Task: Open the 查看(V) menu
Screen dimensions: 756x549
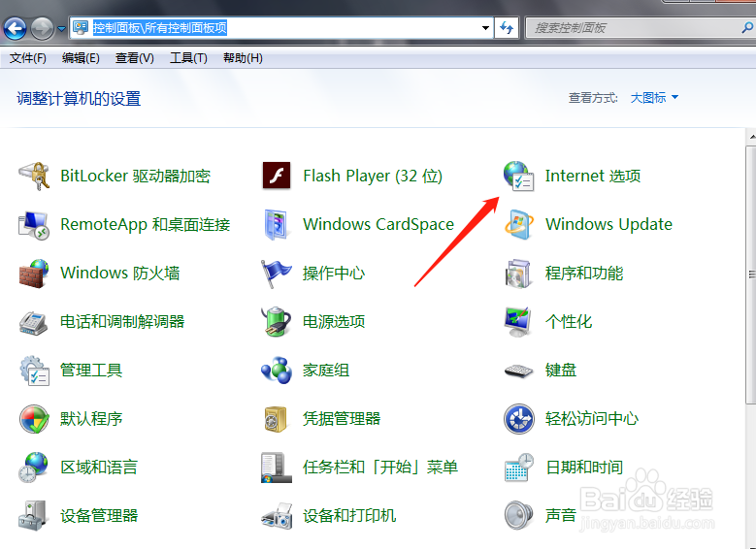Action: [135, 58]
